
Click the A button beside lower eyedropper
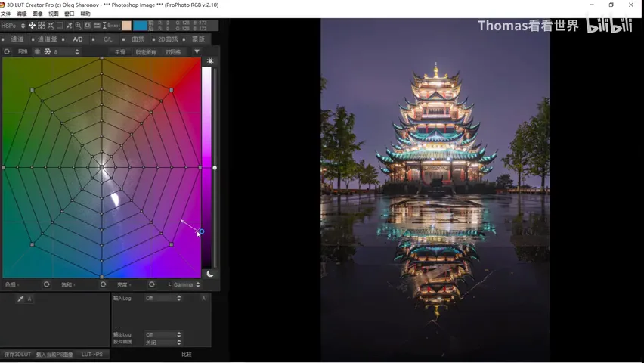click(x=29, y=299)
